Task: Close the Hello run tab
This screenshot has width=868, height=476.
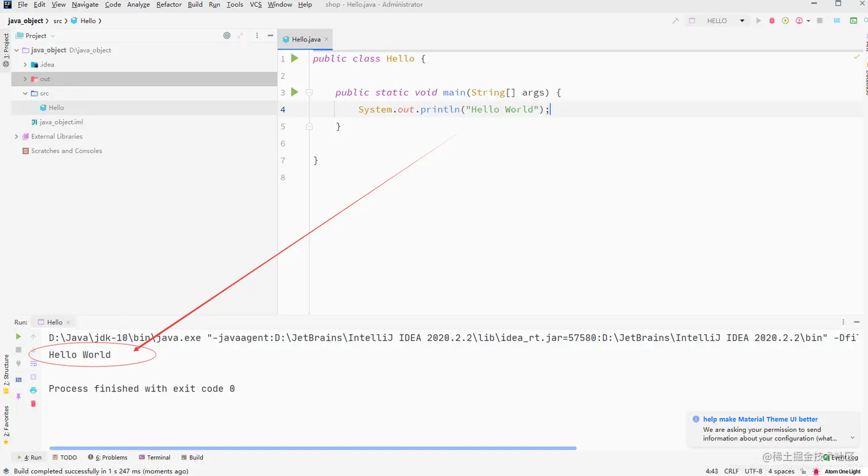Action: (x=68, y=322)
